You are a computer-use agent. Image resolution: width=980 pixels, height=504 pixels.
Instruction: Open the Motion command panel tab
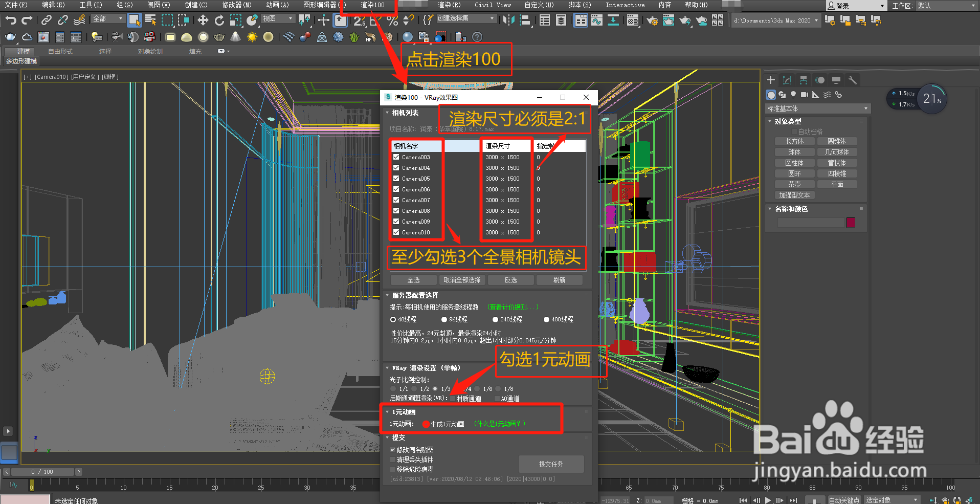(820, 80)
